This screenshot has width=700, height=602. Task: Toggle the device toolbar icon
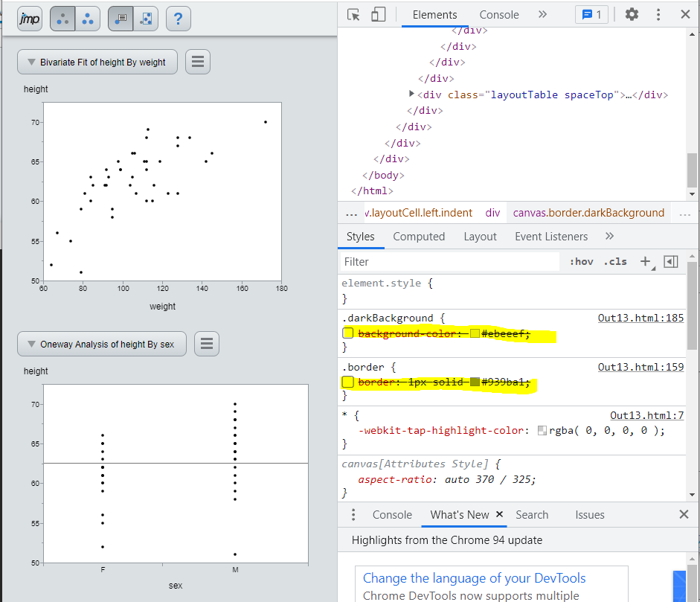point(379,15)
